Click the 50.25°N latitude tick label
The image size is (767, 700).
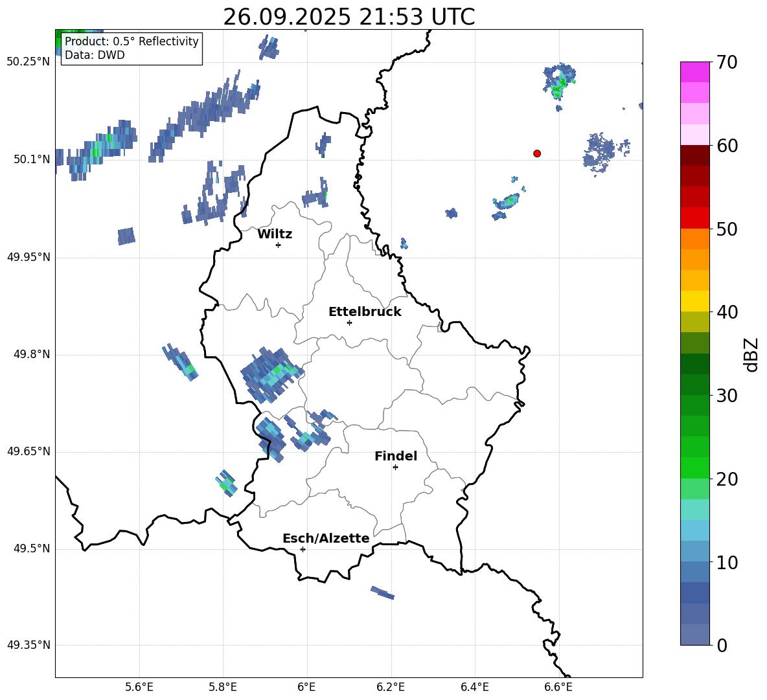click(x=28, y=62)
